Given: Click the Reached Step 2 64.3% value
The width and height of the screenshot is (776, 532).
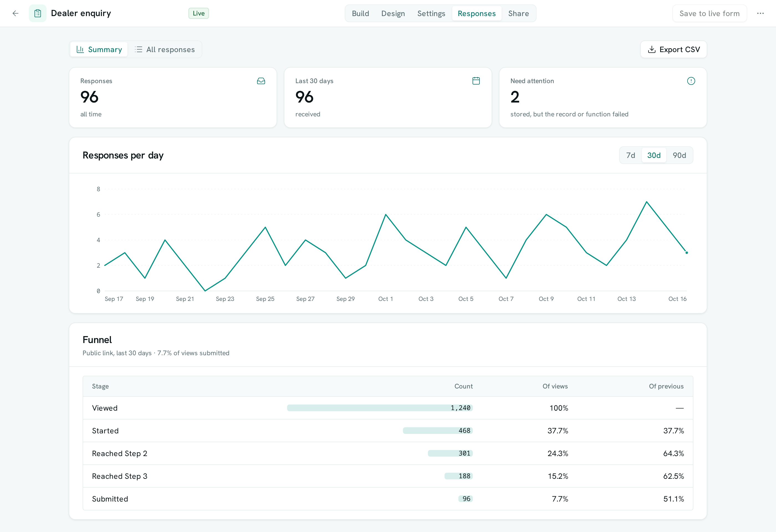Looking at the screenshot, I should click(673, 453).
